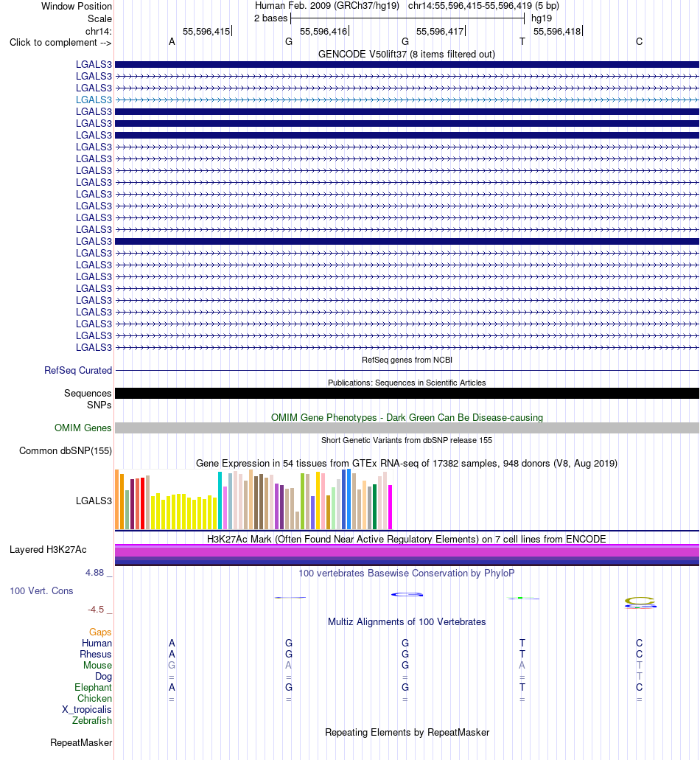Click the Scale label in the ruler
This screenshot has width=700, height=760.
(x=99, y=19)
